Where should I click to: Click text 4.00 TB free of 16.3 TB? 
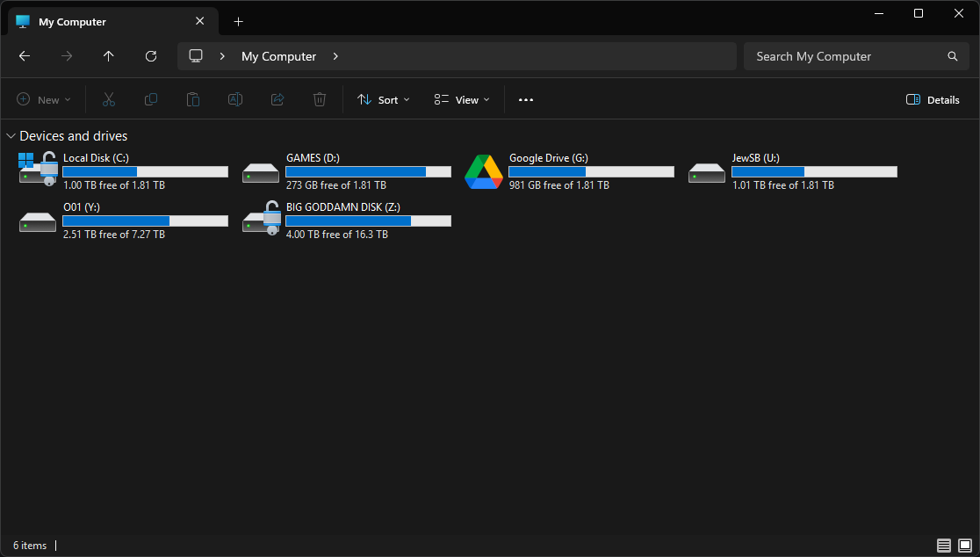[337, 235]
